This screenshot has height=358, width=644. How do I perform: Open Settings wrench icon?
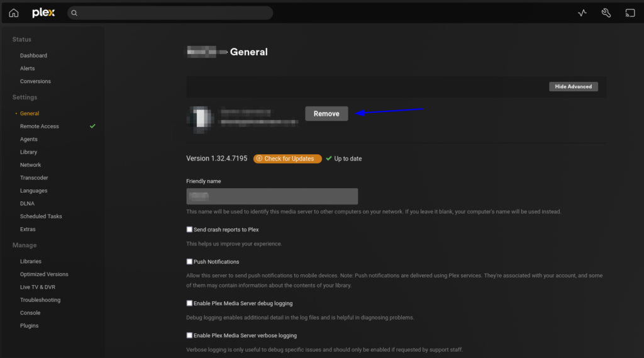click(606, 13)
